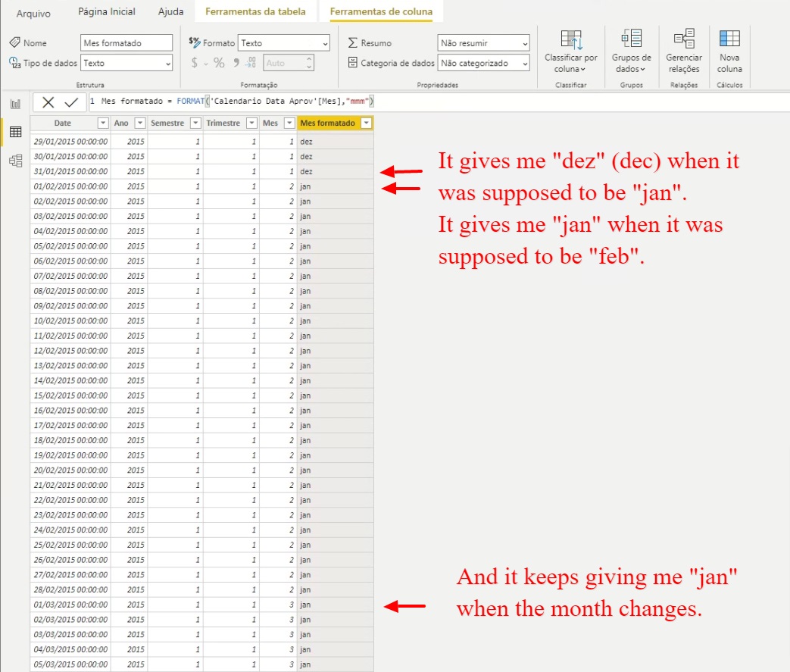Select the Date column header
This screenshot has height=672, width=790.
point(63,123)
